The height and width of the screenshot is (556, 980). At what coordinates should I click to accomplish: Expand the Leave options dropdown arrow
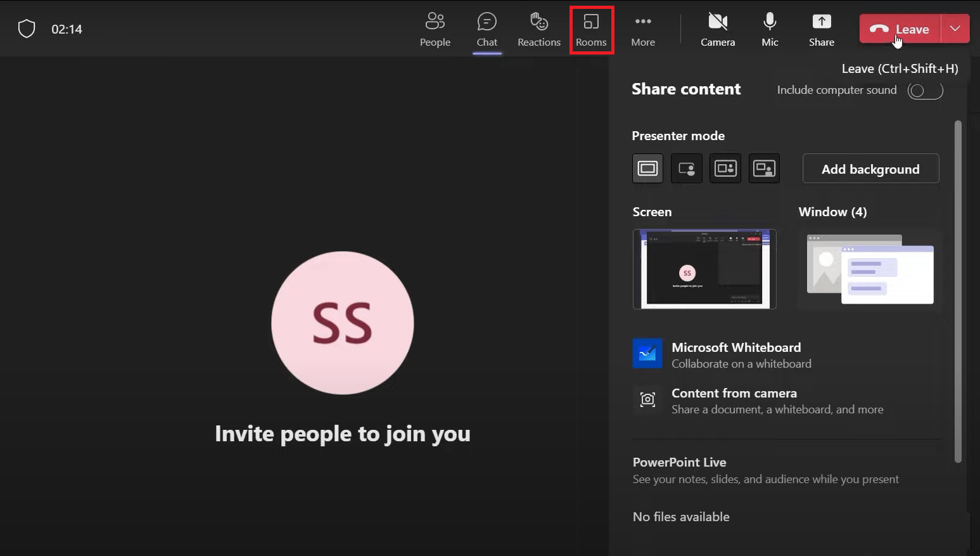tap(955, 29)
